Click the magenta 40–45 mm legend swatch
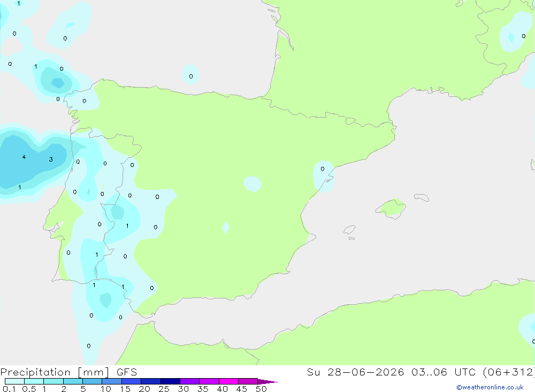 (x=228, y=381)
